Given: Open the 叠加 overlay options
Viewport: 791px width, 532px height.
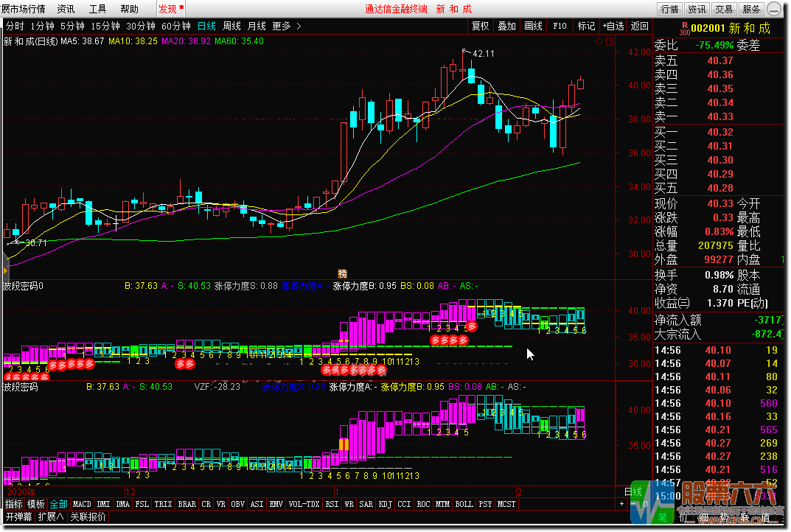Looking at the screenshot, I should (x=506, y=26).
